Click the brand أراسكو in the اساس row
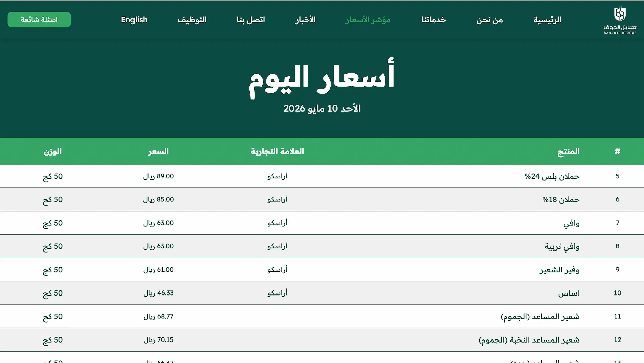This screenshot has width=644, height=363. [x=277, y=293]
